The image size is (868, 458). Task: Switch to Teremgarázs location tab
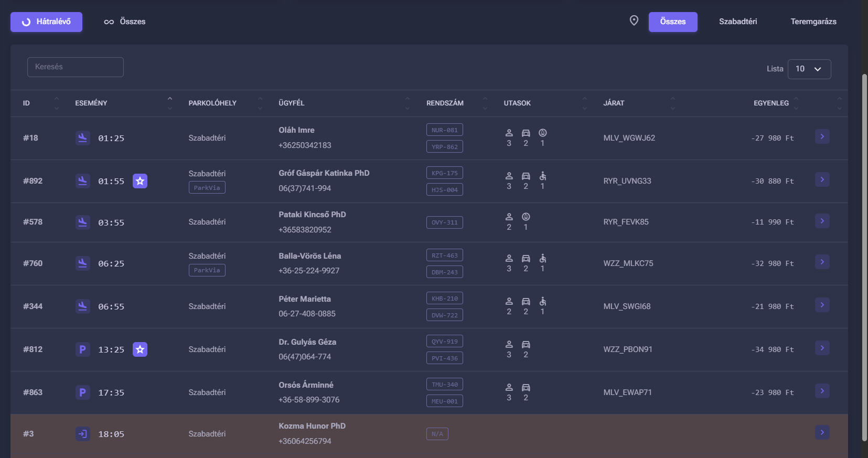[x=813, y=22]
